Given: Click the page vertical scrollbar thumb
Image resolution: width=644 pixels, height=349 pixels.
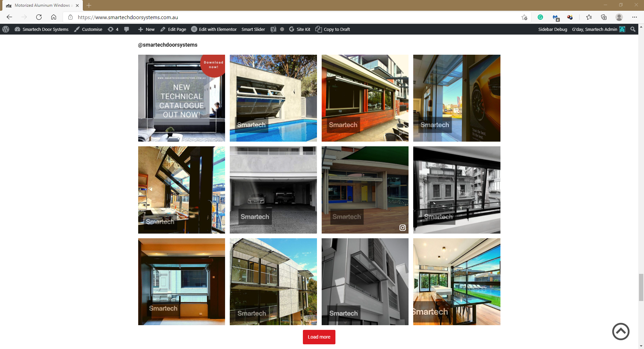Looking at the screenshot, I should pos(641,288).
